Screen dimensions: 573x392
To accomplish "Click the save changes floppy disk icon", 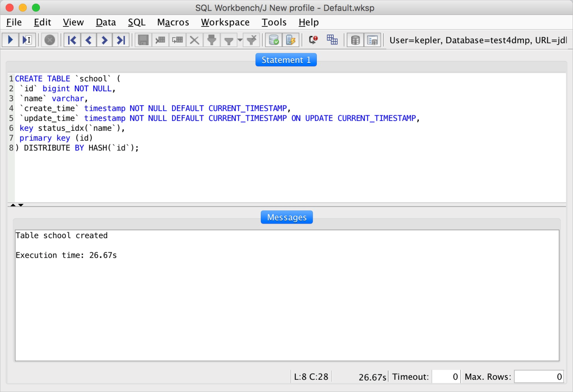I will click(x=143, y=40).
